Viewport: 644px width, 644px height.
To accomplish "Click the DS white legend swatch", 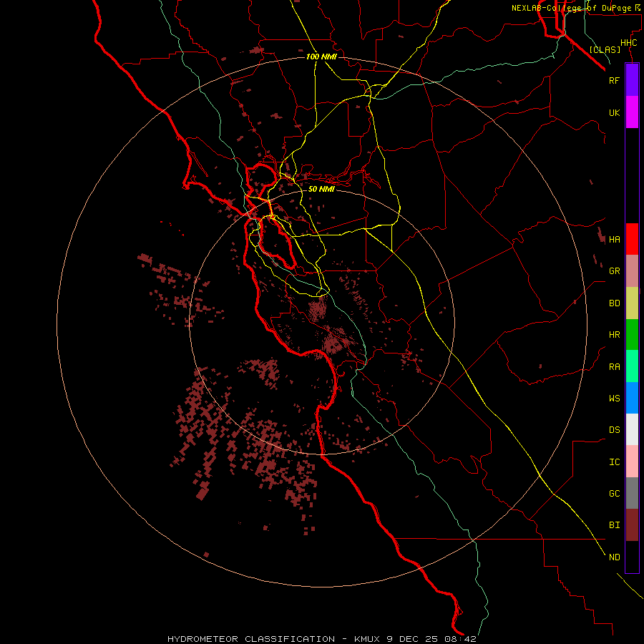I will tap(632, 429).
